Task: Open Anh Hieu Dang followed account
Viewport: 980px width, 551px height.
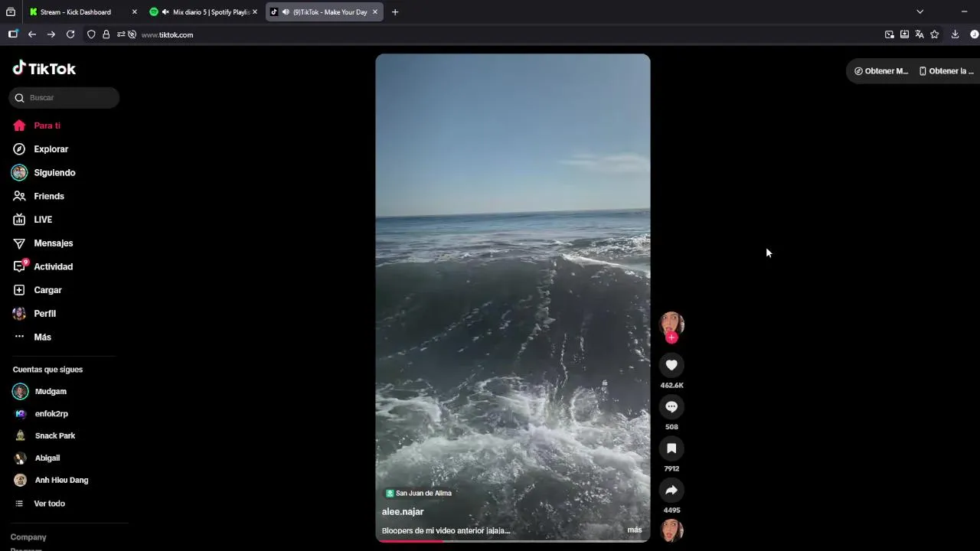Action: point(51,481)
